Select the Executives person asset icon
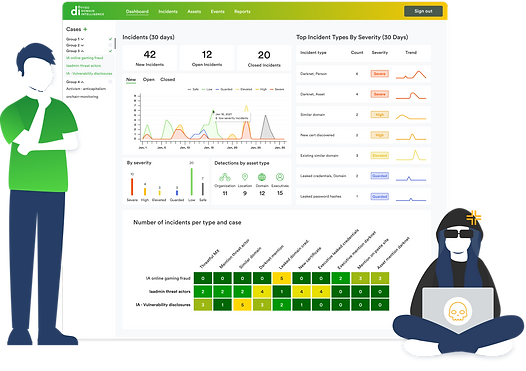Image resolution: width=526 pixels, height=371 pixels. 280,177
